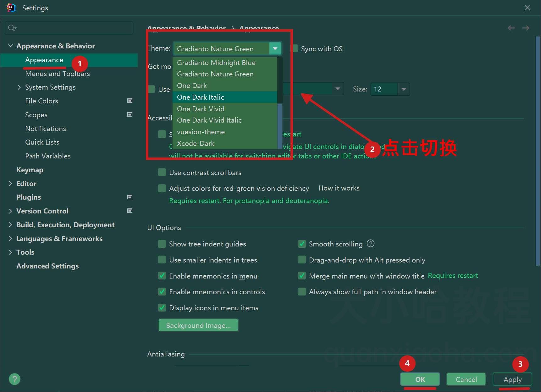Focus the settings search field
The width and height of the screenshot is (541, 392).
pos(69,28)
